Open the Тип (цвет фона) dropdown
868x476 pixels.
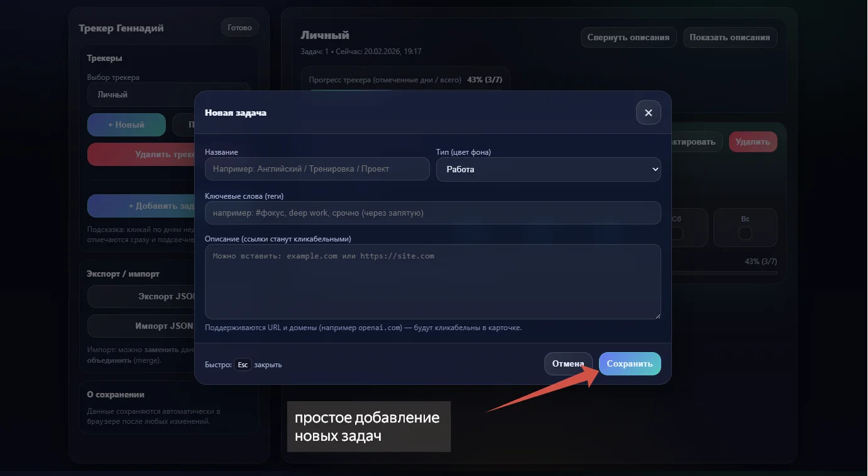548,169
